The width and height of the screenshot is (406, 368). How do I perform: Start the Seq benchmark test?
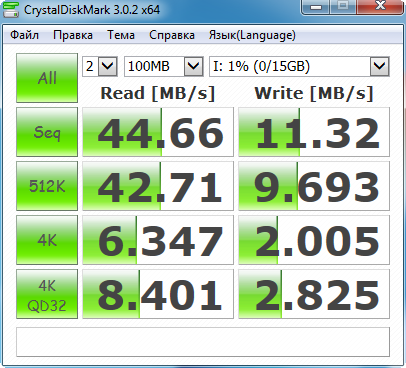point(47,132)
